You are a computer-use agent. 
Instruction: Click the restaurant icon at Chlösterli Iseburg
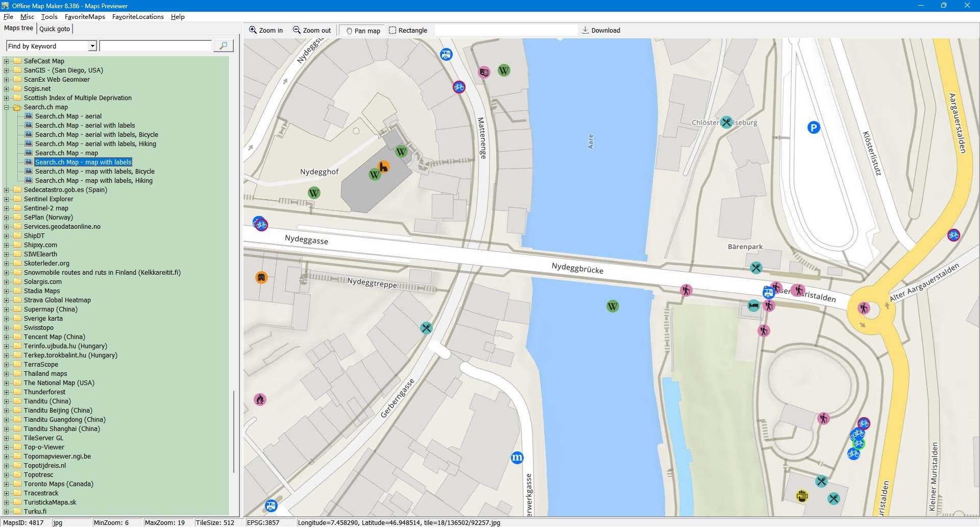pos(726,123)
